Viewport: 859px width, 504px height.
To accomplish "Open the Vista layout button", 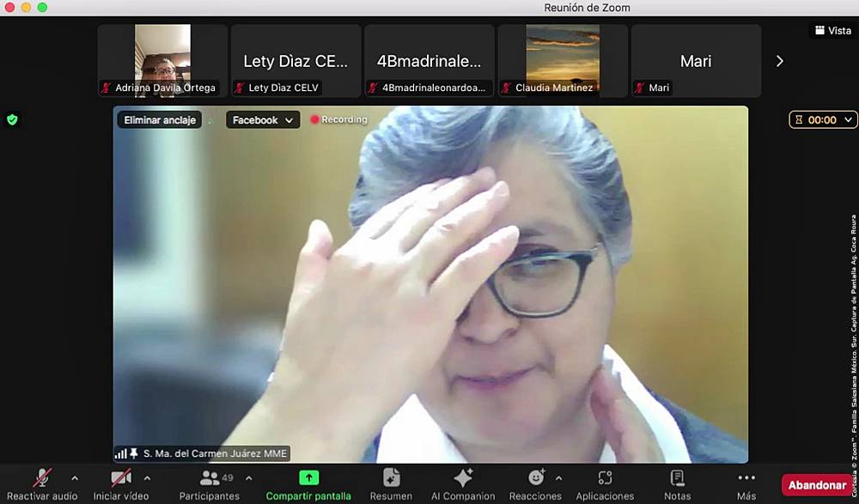I will point(832,31).
